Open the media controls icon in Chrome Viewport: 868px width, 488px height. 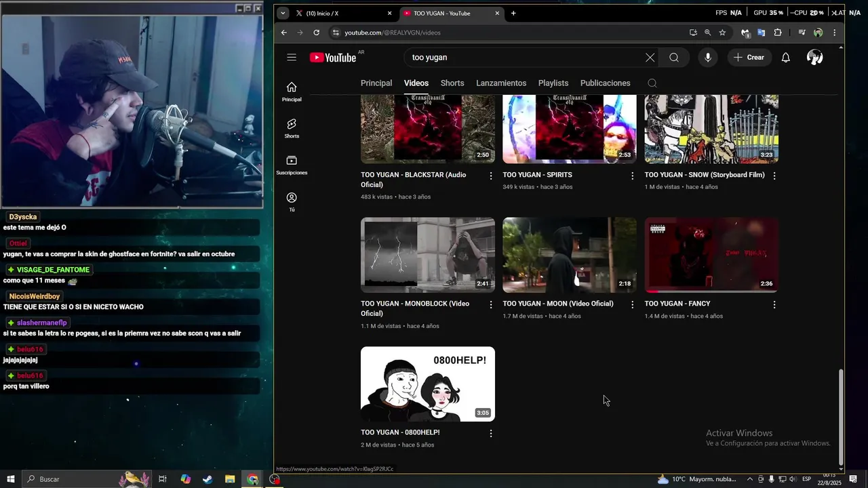click(x=802, y=33)
